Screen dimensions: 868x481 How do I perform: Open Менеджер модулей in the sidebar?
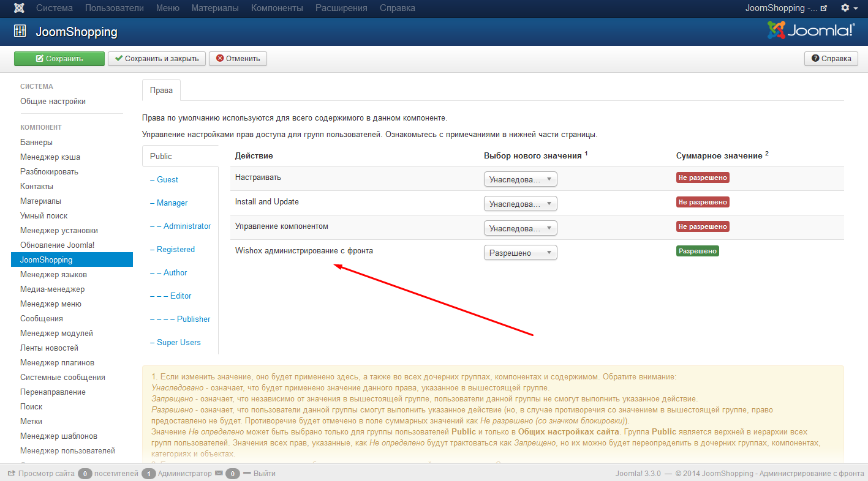point(56,334)
